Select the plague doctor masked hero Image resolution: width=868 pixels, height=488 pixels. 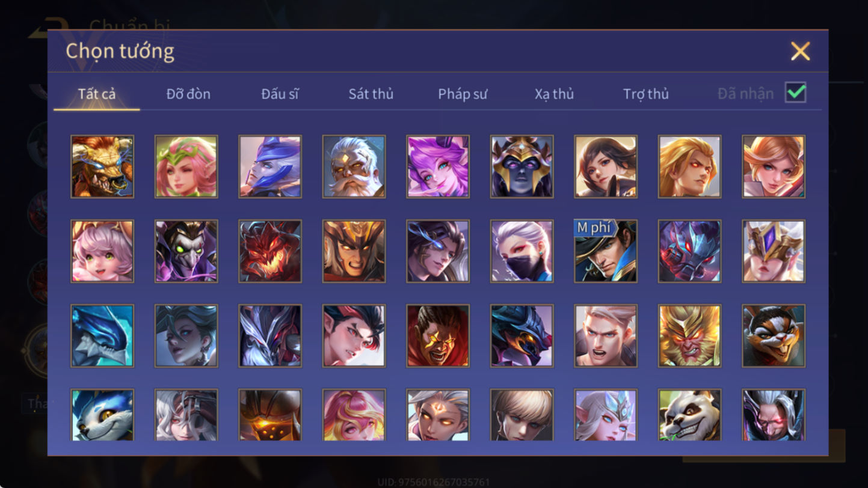coord(186,251)
